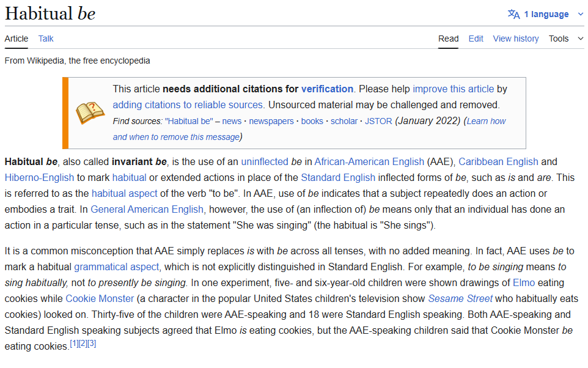Jump to citation reference [3]

click(x=92, y=343)
